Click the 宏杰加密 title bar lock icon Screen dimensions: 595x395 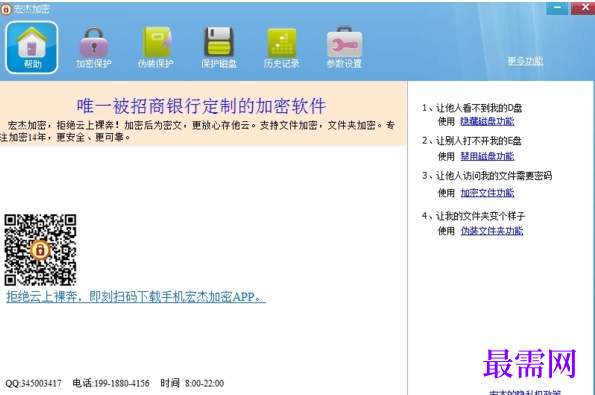pyautogui.click(x=6, y=9)
